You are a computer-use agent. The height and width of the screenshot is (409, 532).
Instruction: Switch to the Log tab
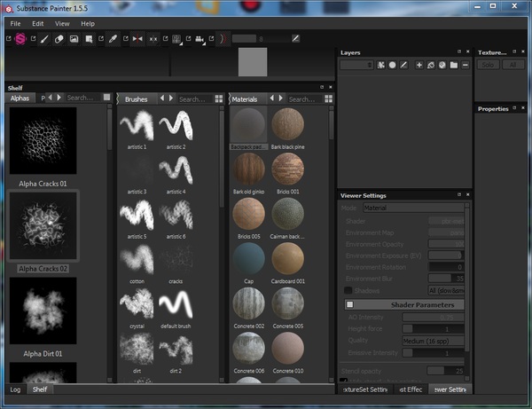click(15, 389)
